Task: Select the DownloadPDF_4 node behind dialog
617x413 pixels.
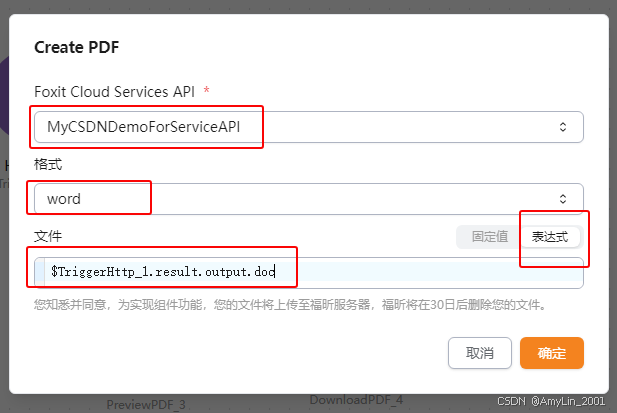Action: tap(356, 400)
